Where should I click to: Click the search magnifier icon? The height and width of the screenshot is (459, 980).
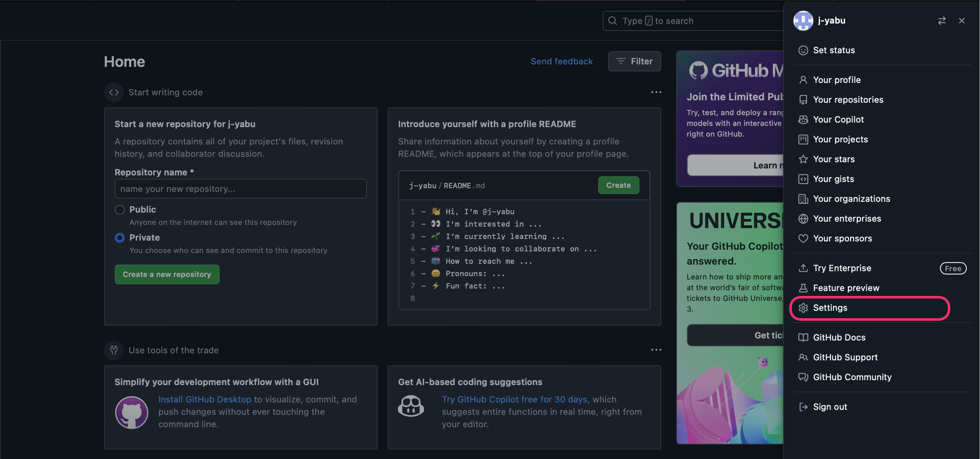[613, 21]
